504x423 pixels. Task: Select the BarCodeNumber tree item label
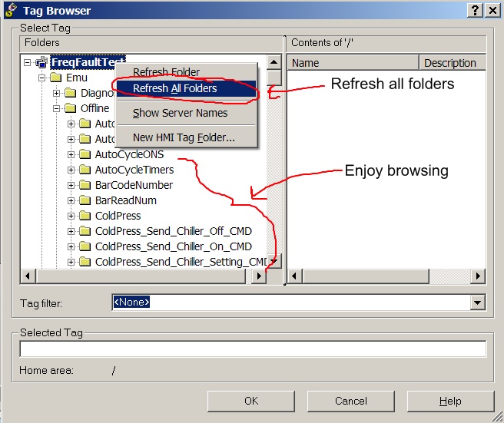point(134,185)
